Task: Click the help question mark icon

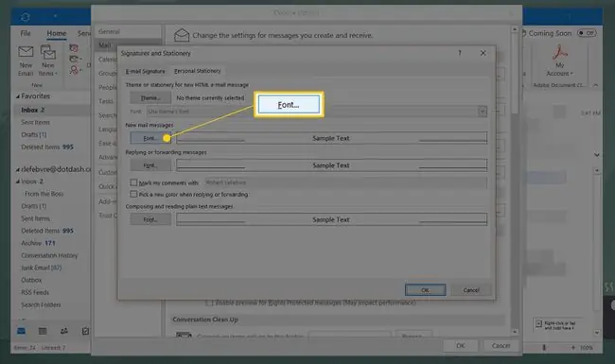Action: coord(460,53)
